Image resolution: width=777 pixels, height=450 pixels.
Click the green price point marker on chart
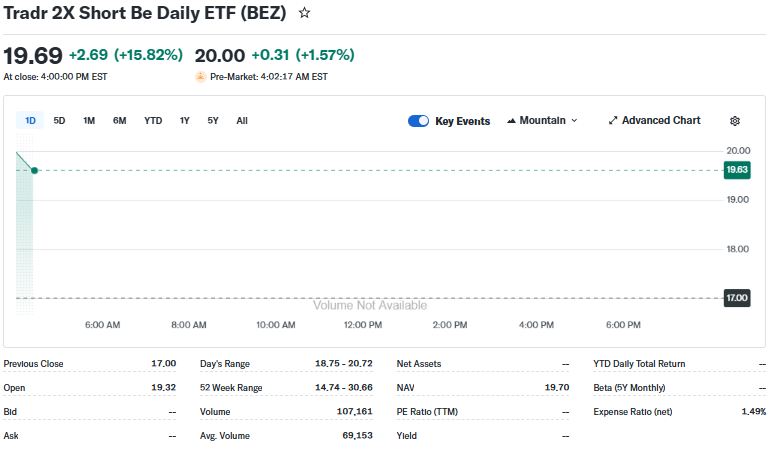click(34, 171)
